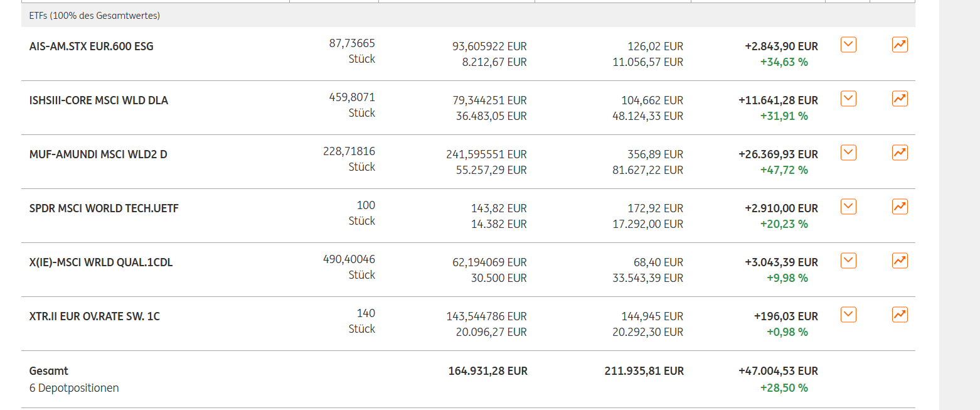
Task: View chart of SPDR MSCI WORLD TECH.UETF
Action: point(900,207)
